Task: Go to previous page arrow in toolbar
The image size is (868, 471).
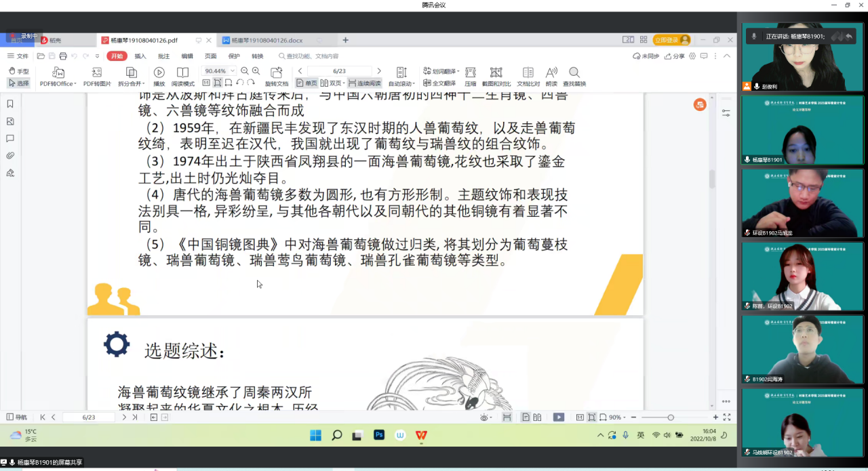Action: pyautogui.click(x=300, y=71)
